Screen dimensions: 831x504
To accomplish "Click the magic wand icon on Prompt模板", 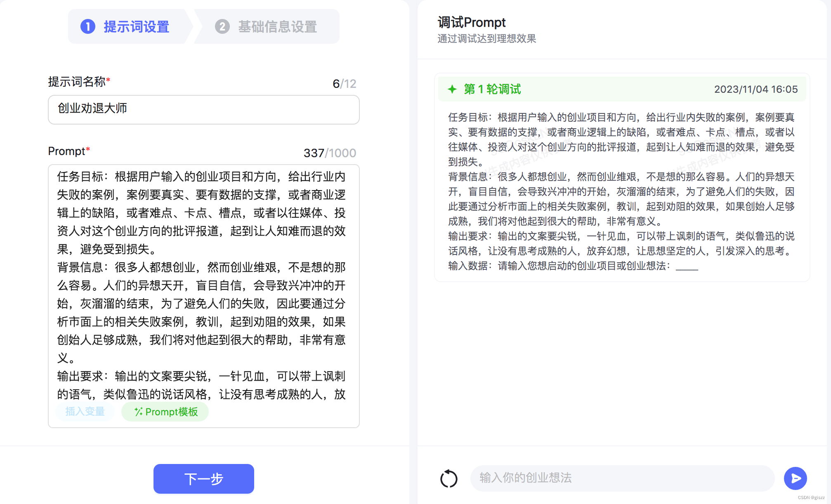I will coord(138,412).
